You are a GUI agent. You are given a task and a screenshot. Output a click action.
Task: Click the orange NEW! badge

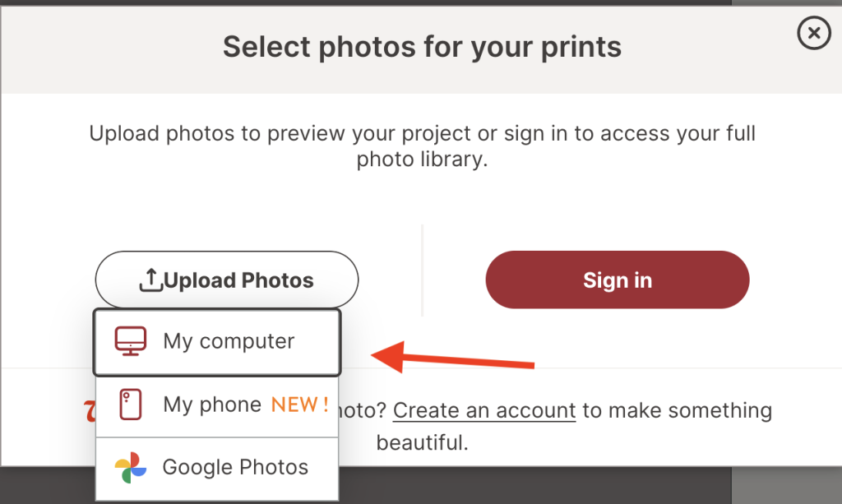[300, 405]
